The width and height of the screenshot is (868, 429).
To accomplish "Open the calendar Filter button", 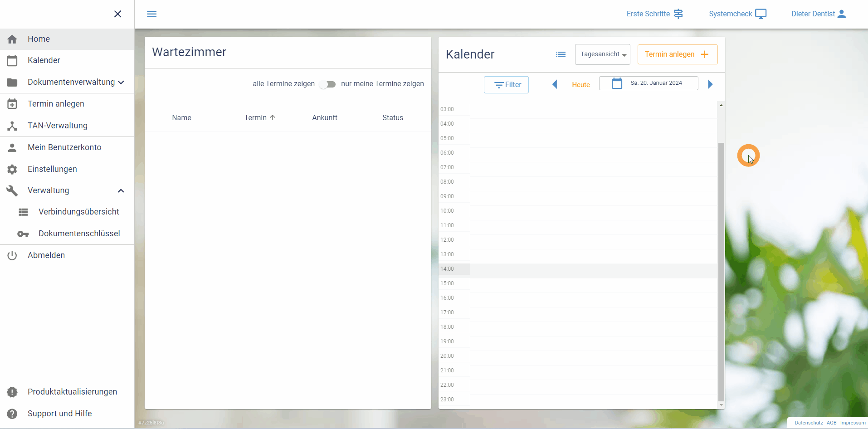I will (506, 85).
